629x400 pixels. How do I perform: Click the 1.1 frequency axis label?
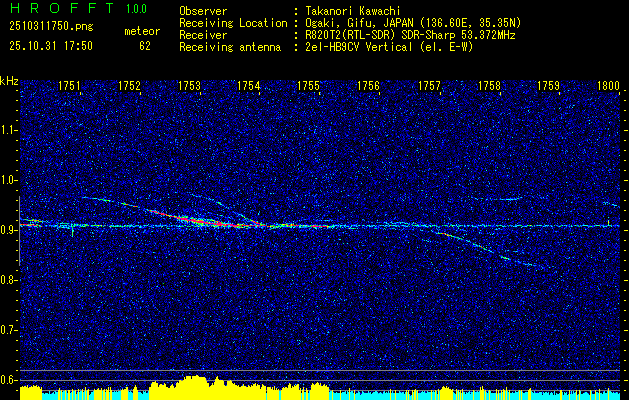(x=9, y=130)
